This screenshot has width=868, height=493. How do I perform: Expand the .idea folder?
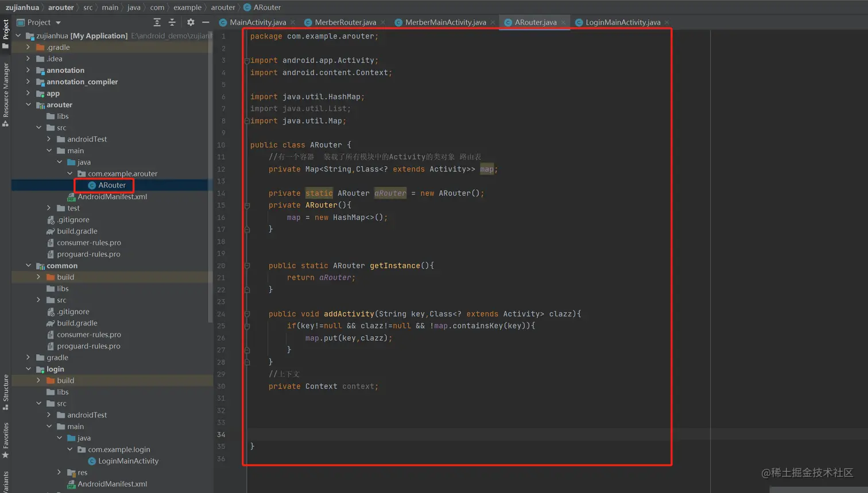28,59
